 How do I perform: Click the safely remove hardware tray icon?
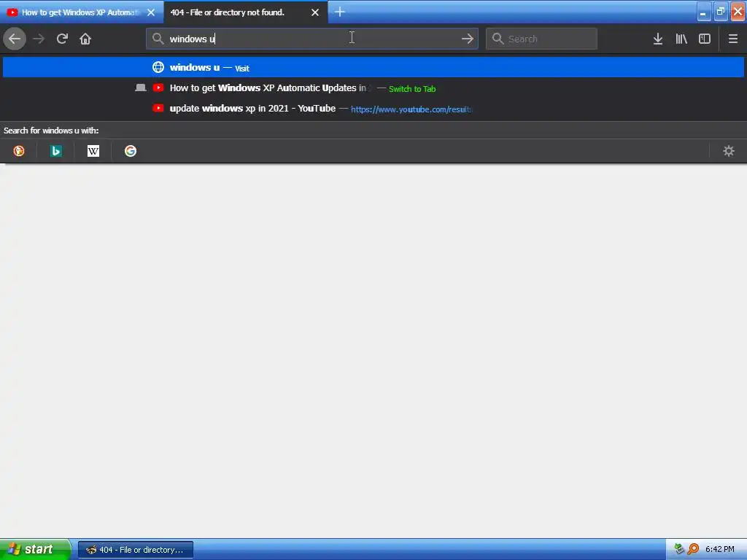(x=680, y=549)
